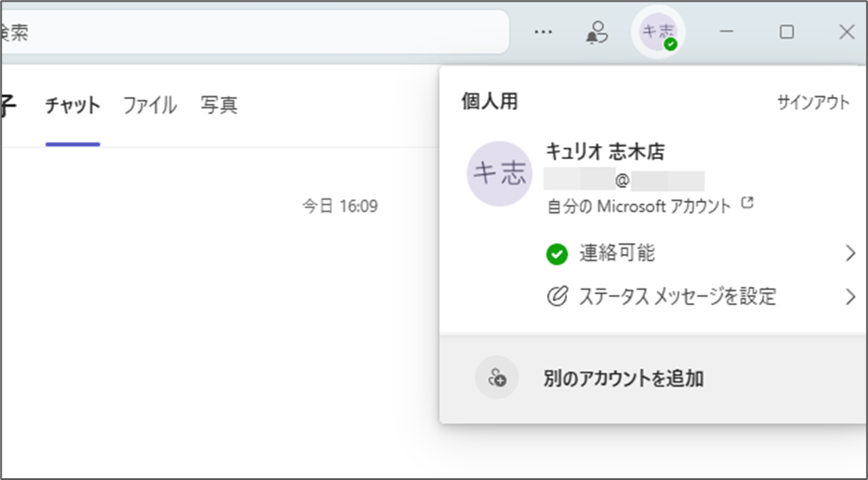868x480 pixels.
Task: Click the サインアウト link
Action: point(813,102)
